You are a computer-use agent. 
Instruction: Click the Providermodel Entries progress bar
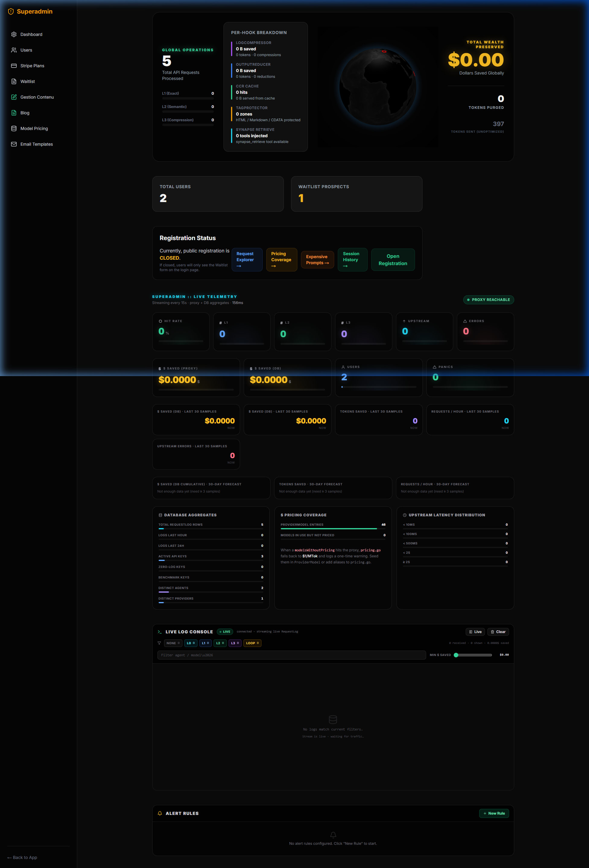coord(334,529)
